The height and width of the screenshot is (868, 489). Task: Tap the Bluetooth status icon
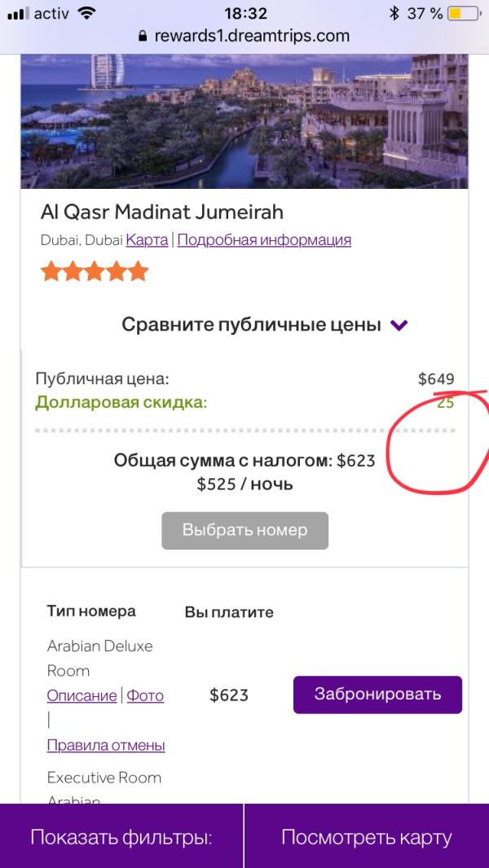tap(394, 14)
